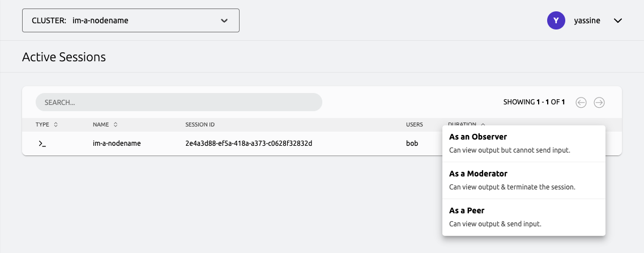Open the CLUSTER im-a-nodename dropdown
644x253 pixels.
(130, 20)
